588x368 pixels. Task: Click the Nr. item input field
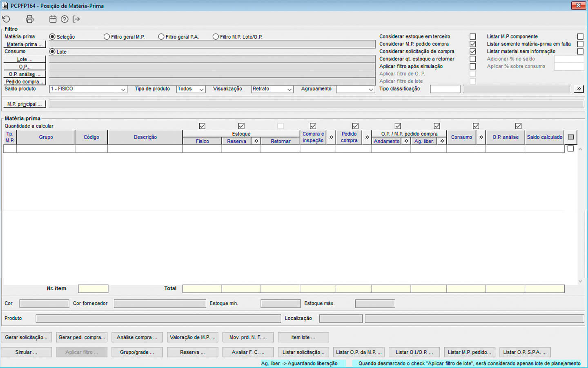pos(93,289)
